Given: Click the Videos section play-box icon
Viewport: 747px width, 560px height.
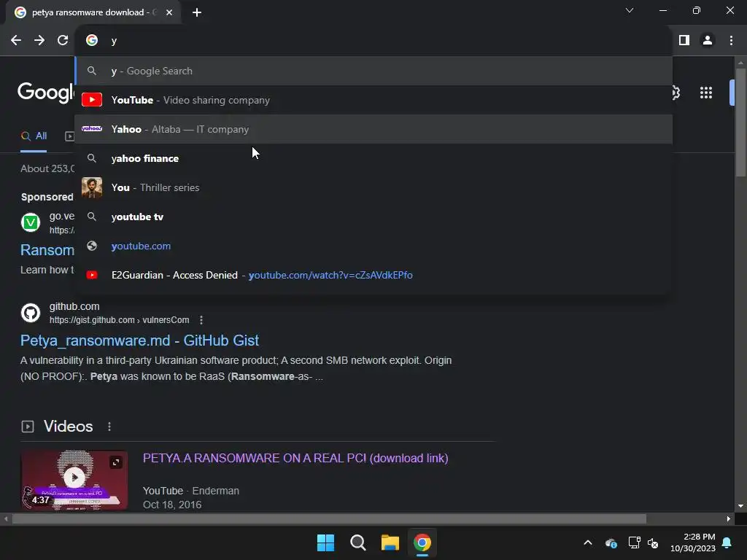Looking at the screenshot, I should point(28,426).
